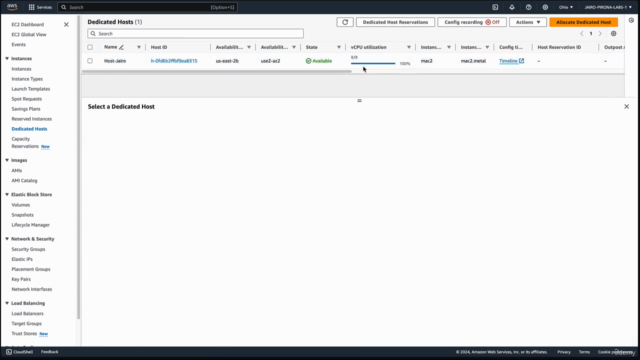This screenshot has width=640, height=360.
Task: Open Capacity Reservations page
Action: point(25,142)
